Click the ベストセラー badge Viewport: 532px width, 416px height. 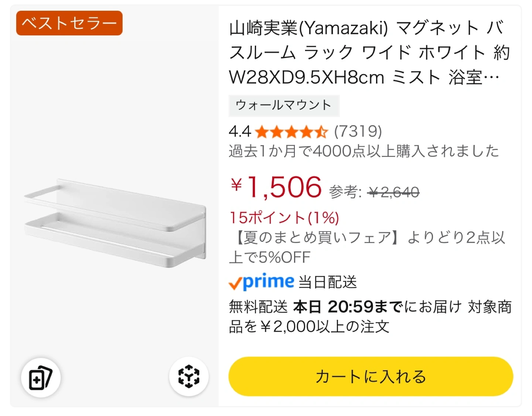69,23
